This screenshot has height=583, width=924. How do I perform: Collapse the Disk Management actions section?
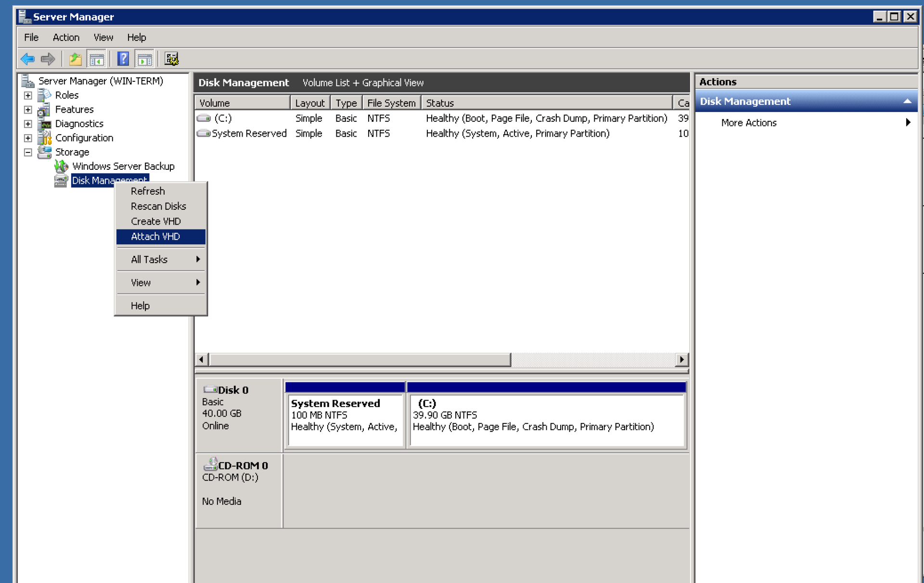click(907, 101)
